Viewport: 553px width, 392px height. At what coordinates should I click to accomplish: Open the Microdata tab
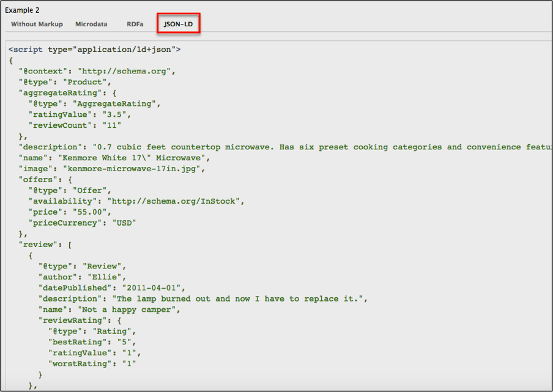pos(91,24)
